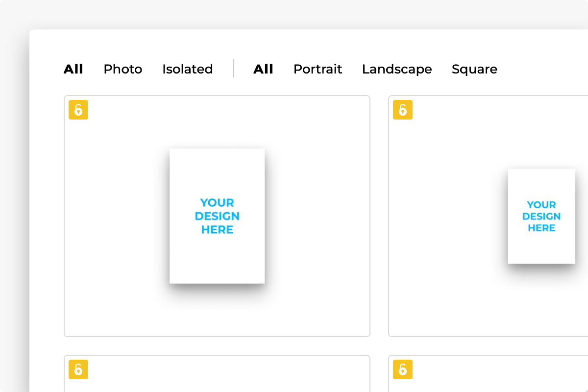Screen dimensions: 588x392
Task: Filter by Square format
Action: pyautogui.click(x=474, y=69)
